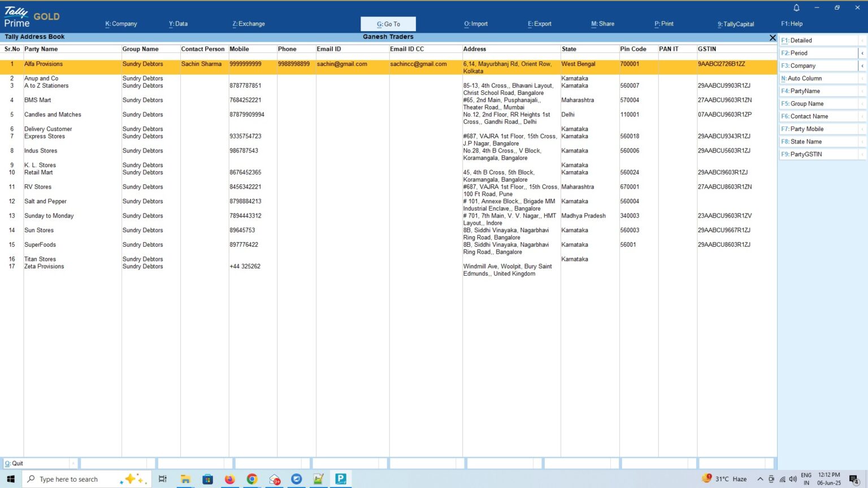Open File Explorer on the taskbar

click(185, 479)
